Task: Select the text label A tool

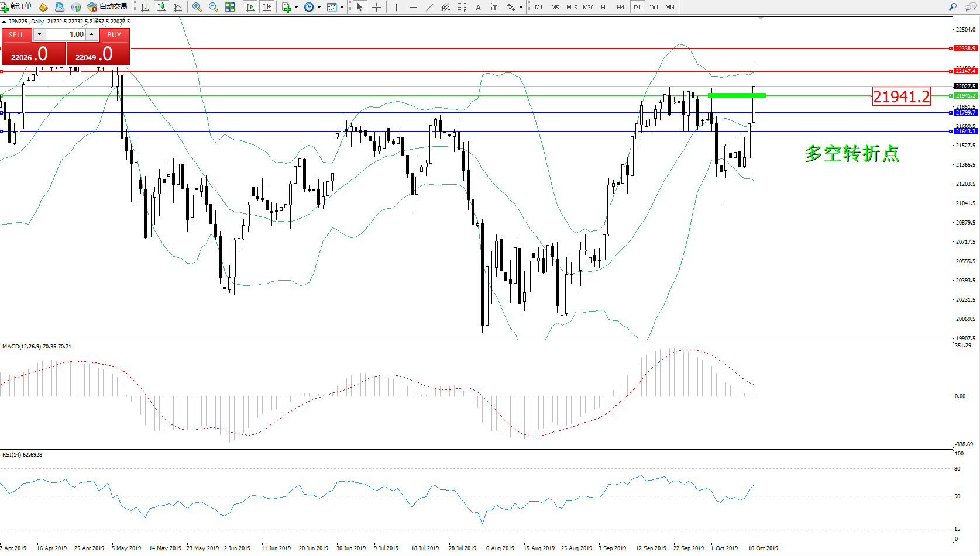Action: (478, 7)
